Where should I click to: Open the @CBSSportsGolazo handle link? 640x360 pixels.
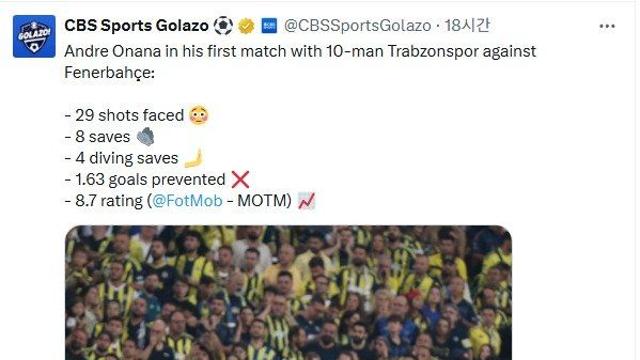(358, 26)
